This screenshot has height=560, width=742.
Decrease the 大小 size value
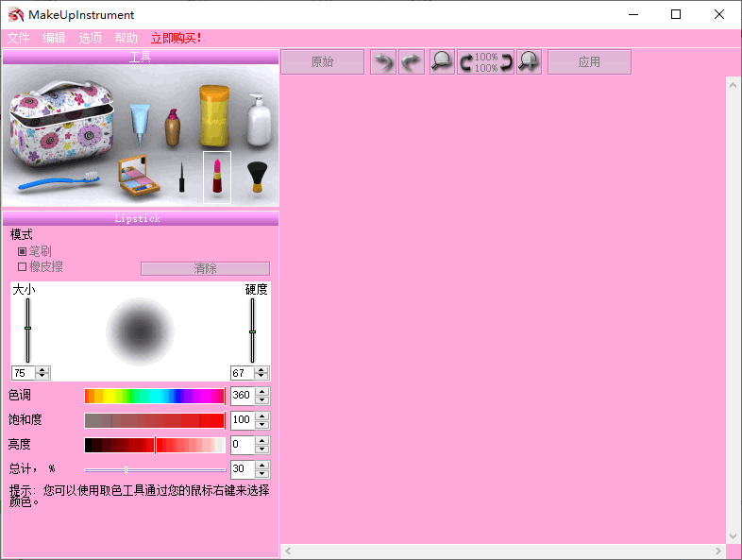[x=42, y=377]
